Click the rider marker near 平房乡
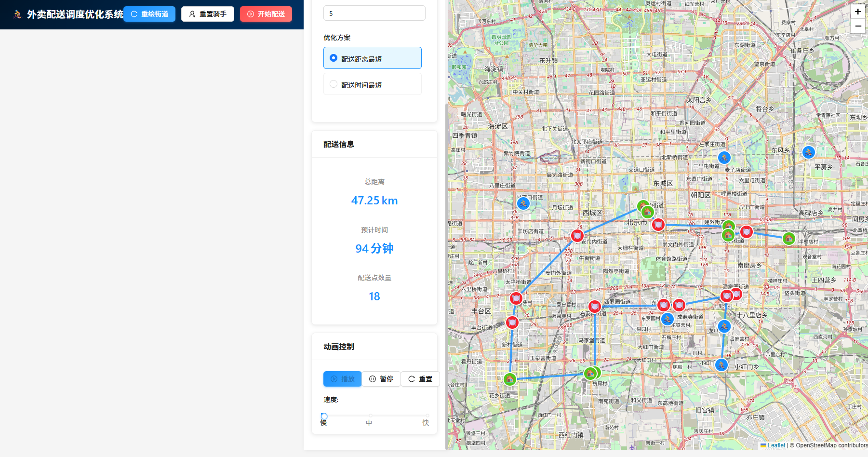Screen dimensions: 868x457 808,152
